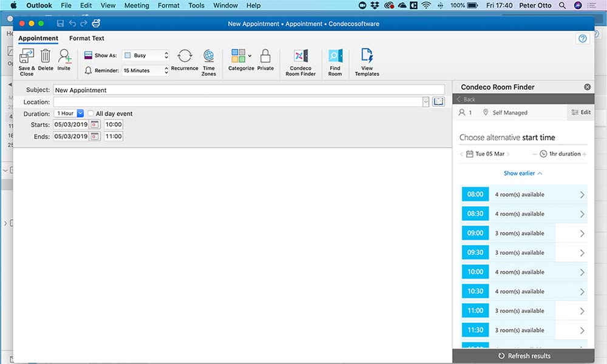Click the Categorize color squares icon
Viewport: 607px width, 364px height.
[238, 56]
